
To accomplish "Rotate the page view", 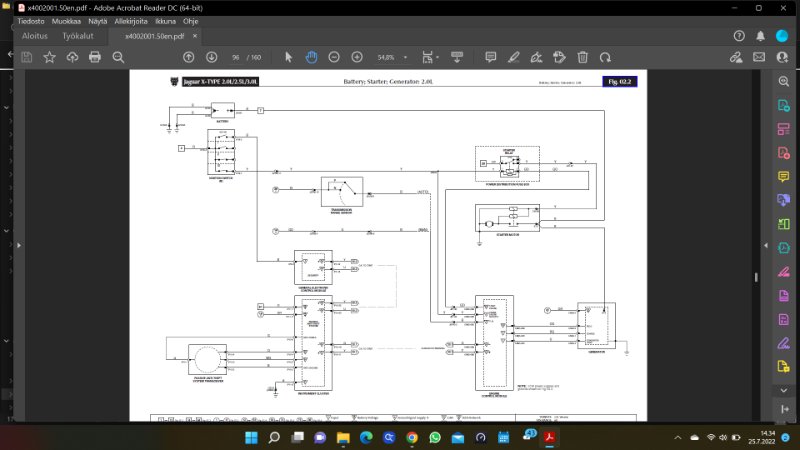I will [606, 57].
